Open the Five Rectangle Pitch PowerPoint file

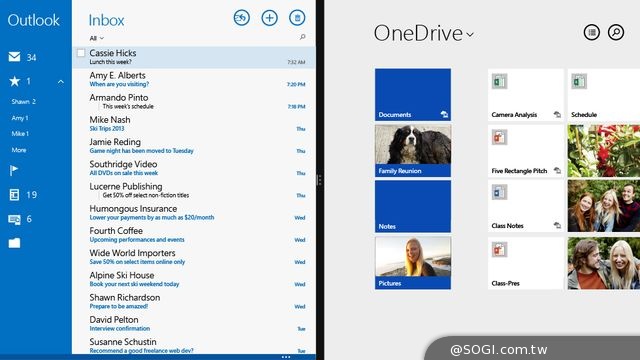[526, 151]
